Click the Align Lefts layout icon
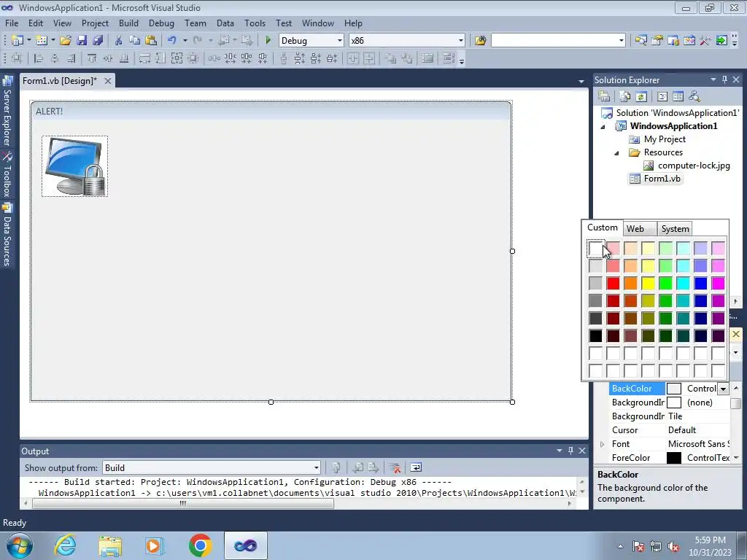Viewport: 747px width, 560px height. (x=39, y=58)
